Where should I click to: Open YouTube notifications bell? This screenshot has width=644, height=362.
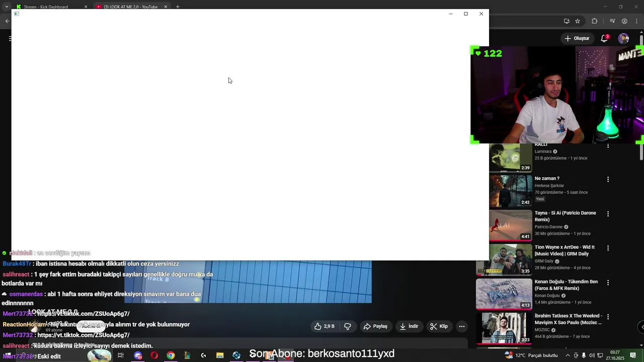click(605, 38)
